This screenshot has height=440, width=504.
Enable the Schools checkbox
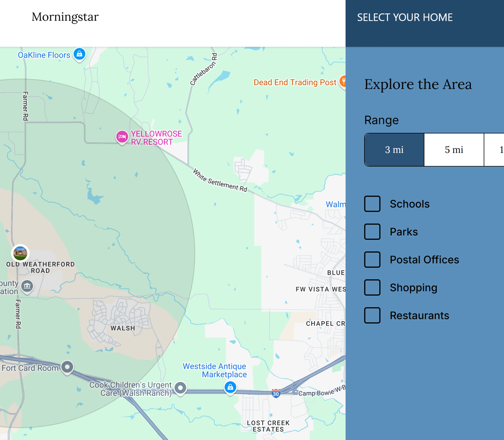(372, 204)
